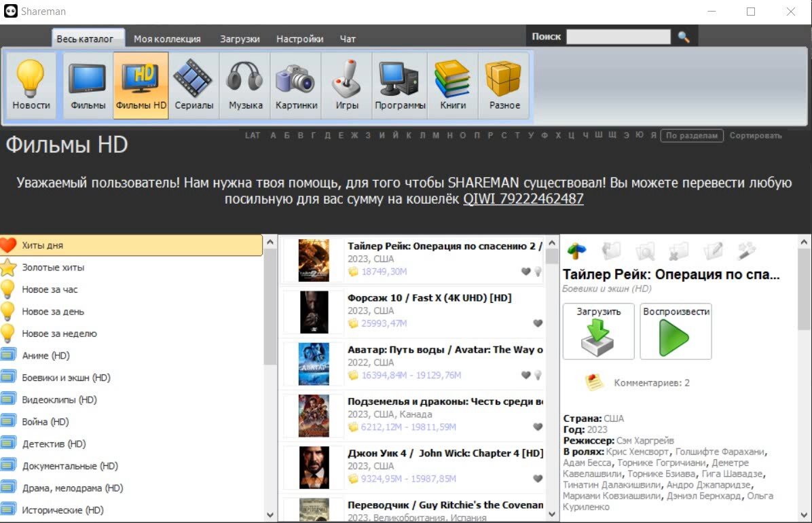Select Новое за час in sidebar
The height and width of the screenshot is (523, 812).
[131, 289]
